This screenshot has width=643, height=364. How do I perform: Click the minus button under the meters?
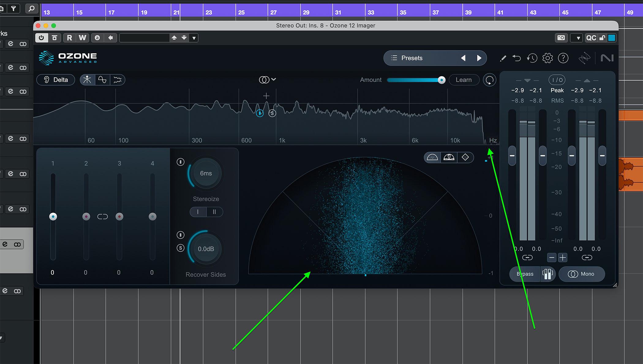[552, 257]
